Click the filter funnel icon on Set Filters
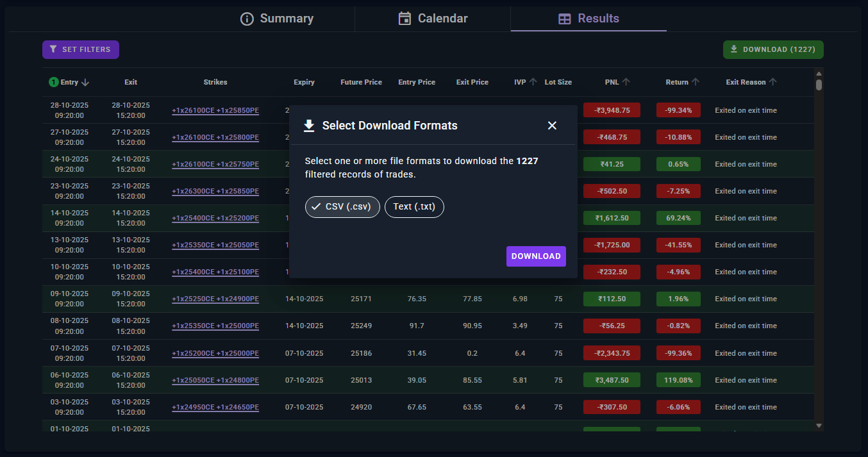Screen dimensions: 868x457 [53, 49]
